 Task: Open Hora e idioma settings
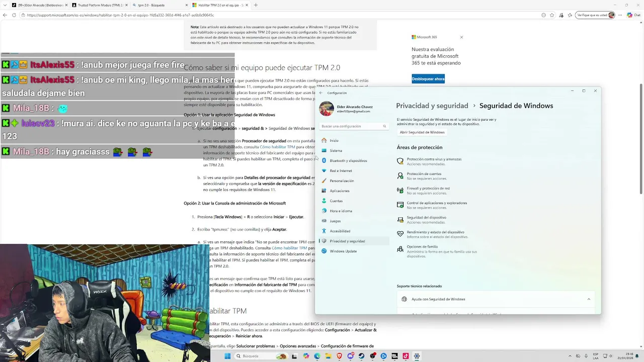pos(354,211)
